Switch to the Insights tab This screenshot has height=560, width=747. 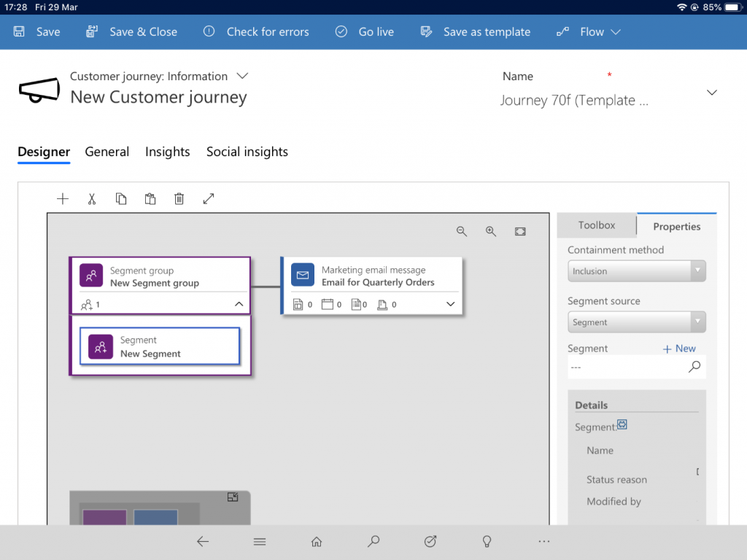(167, 152)
